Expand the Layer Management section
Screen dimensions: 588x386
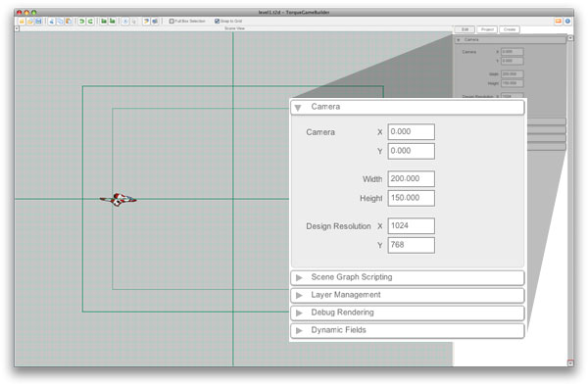pos(408,295)
